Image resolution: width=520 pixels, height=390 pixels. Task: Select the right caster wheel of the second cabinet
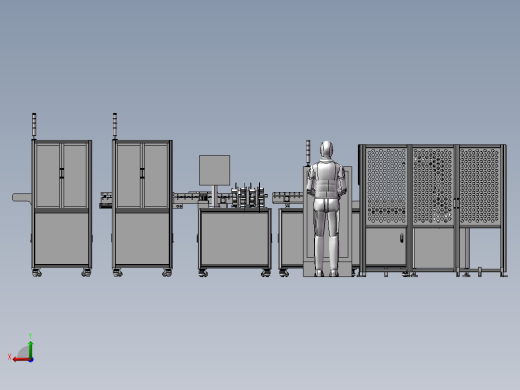click(x=167, y=273)
